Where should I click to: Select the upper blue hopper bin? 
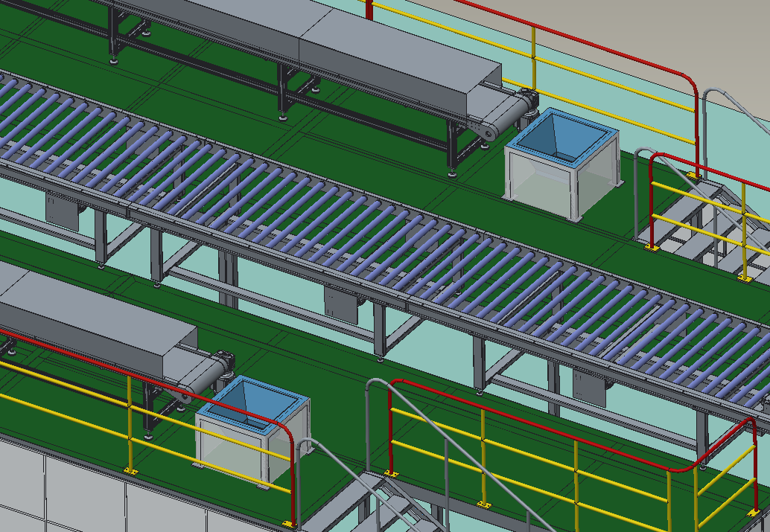(x=563, y=164)
